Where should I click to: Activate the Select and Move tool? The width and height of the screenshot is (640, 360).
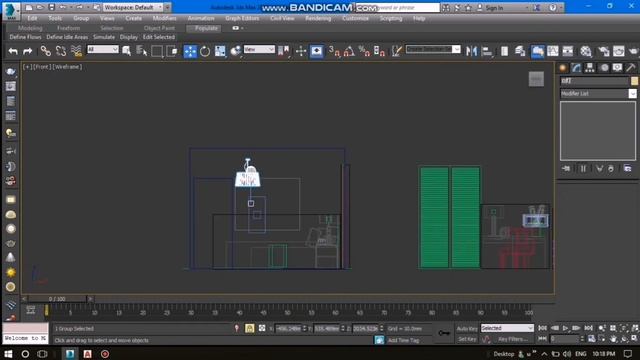(190, 51)
